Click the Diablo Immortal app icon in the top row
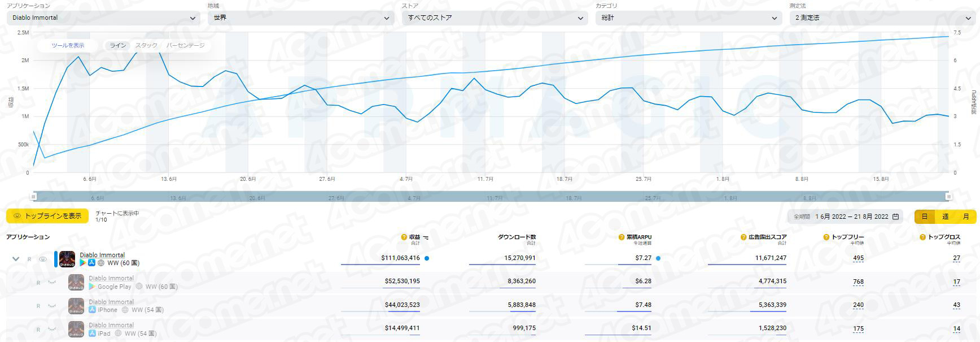Screen dimensions: 980x342 coord(67,259)
